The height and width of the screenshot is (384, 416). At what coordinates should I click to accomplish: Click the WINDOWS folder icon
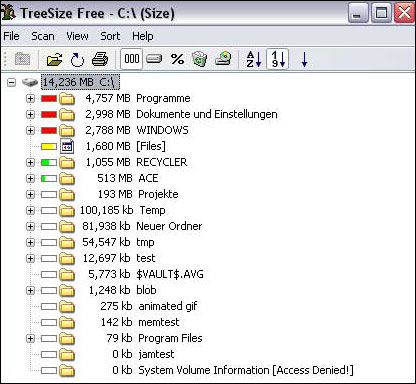pyautogui.click(x=67, y=130)
